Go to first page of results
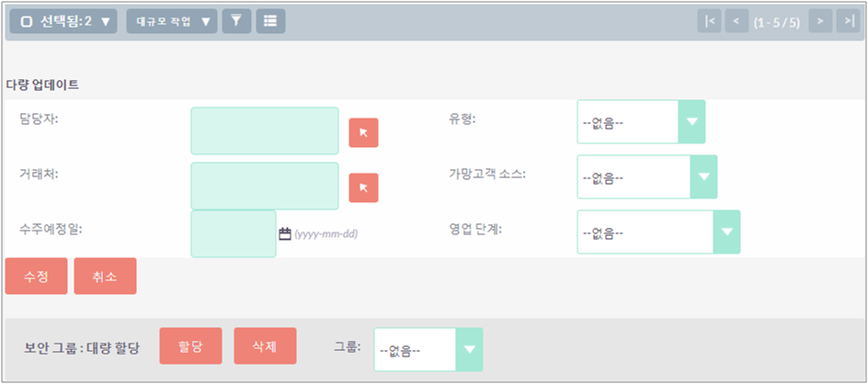Viewport: 868px width, 384px height. click(x=709, y=21)
